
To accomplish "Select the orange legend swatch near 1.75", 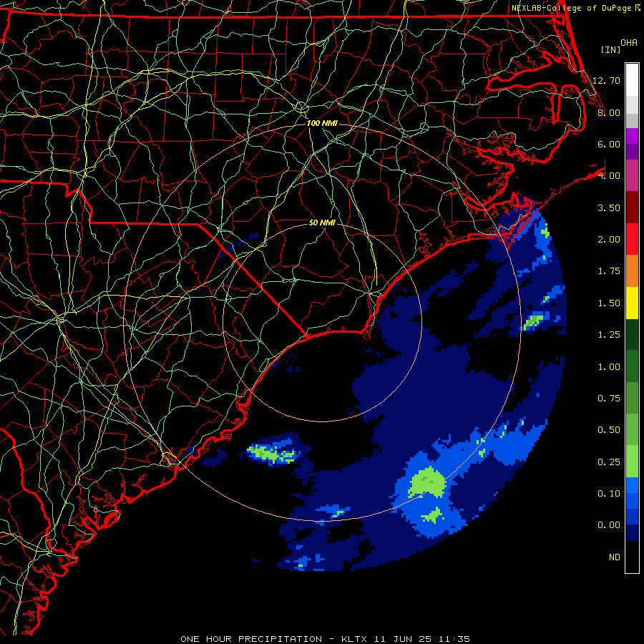I will click(632, 271).
